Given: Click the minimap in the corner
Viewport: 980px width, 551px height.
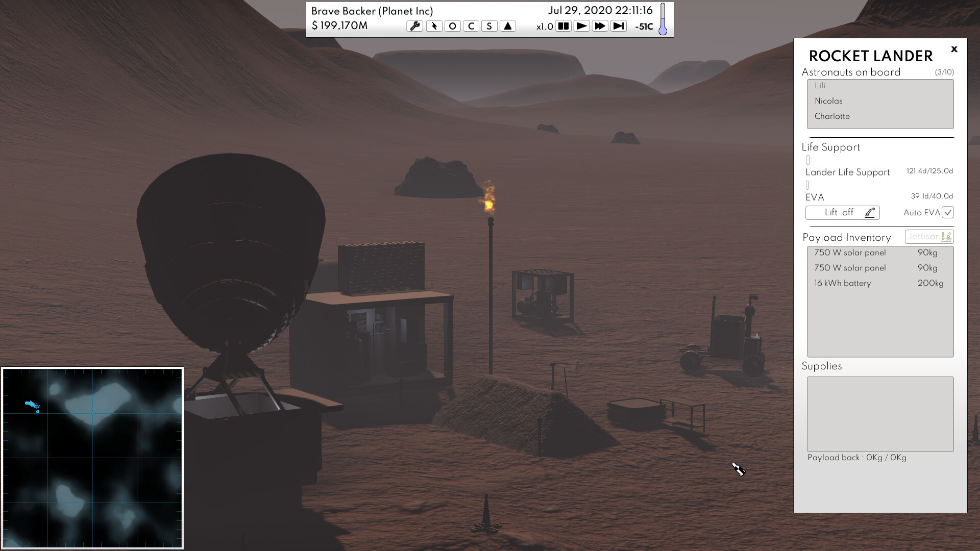Looking at the screenshot, I should [x=92, y=458].
